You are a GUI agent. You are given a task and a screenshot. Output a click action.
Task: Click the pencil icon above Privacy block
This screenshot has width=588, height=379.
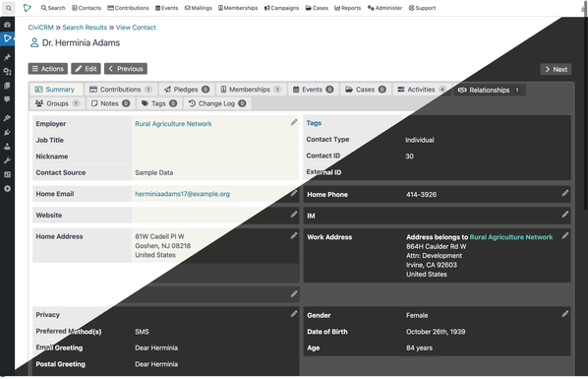point(294,293)
